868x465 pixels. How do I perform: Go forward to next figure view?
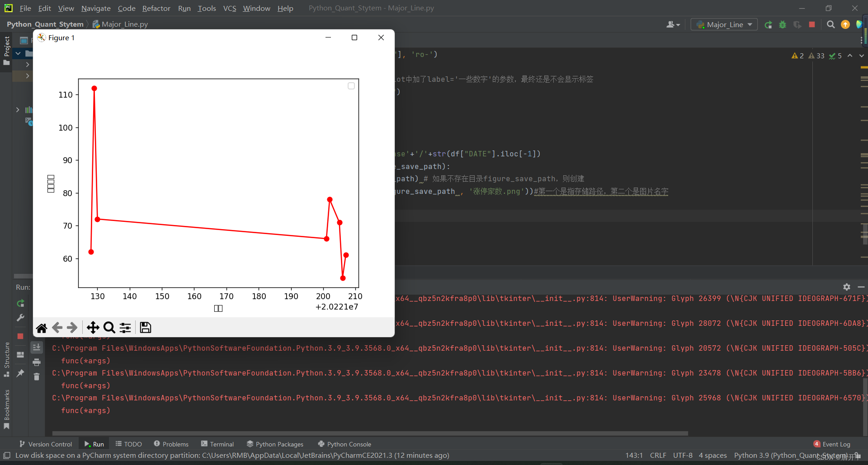pos(72,328)
